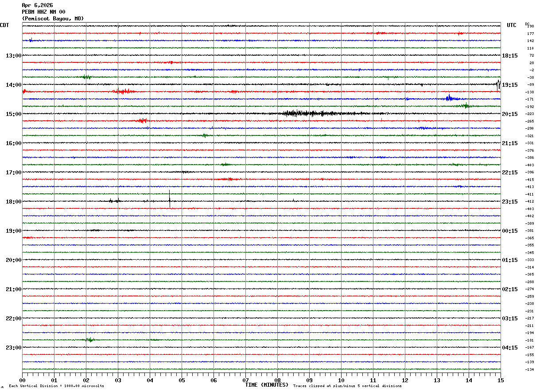This screenshot has height=392, width=536.
Task: Select the 19:00 CDT time label
Action: (13, 231)
